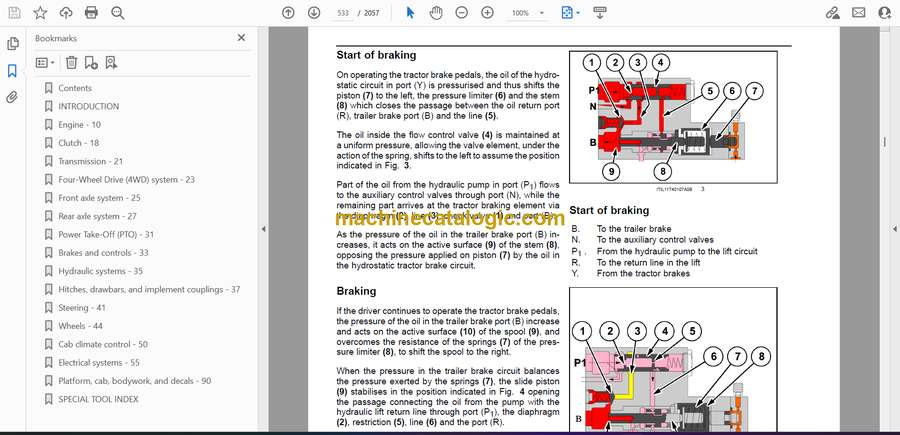Open Cab climate control - 50 bookmark
This screenshot has height=435, width=900.
[103, 344]
